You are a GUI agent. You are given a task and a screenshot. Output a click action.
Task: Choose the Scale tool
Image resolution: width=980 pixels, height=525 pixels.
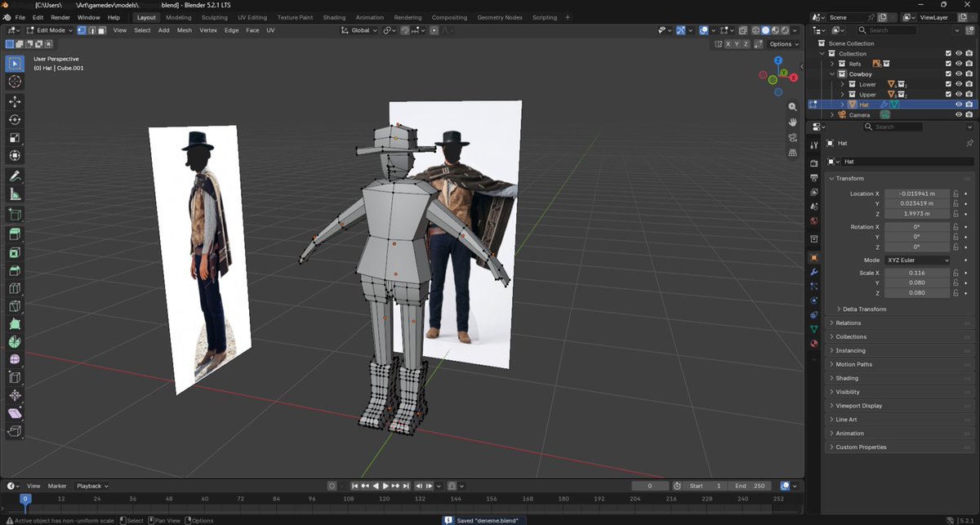[15, 138]
